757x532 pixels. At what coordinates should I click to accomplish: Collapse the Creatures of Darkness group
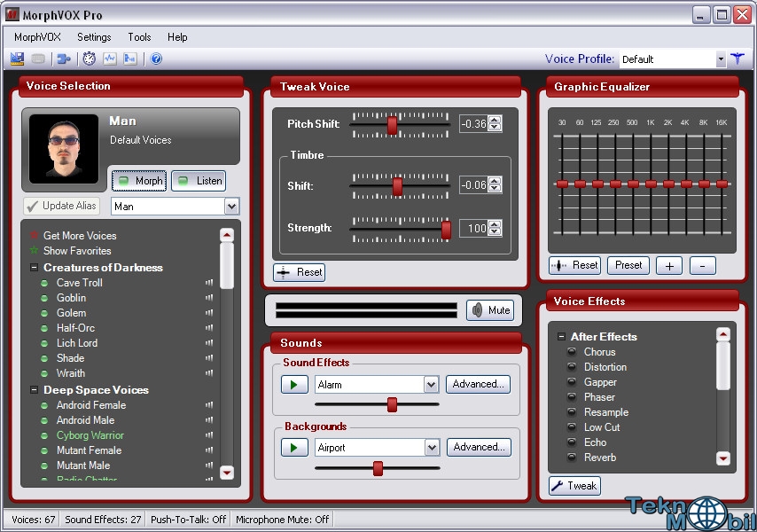35,268
